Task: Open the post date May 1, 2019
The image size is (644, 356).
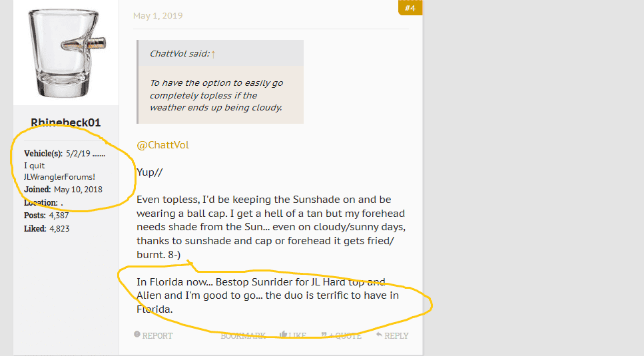Action: coord(158,15)
